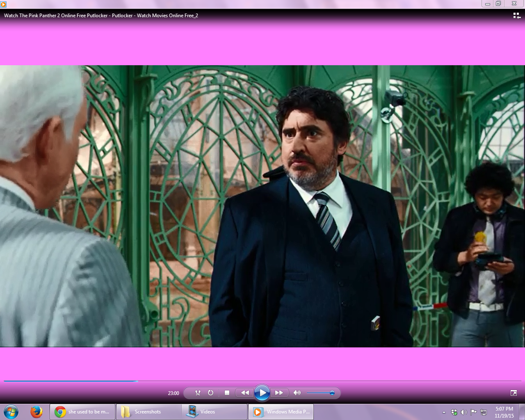Select the Windows Media Player taskbar button
This screenshot has width=525, height=420.
[x=281, y=412]
